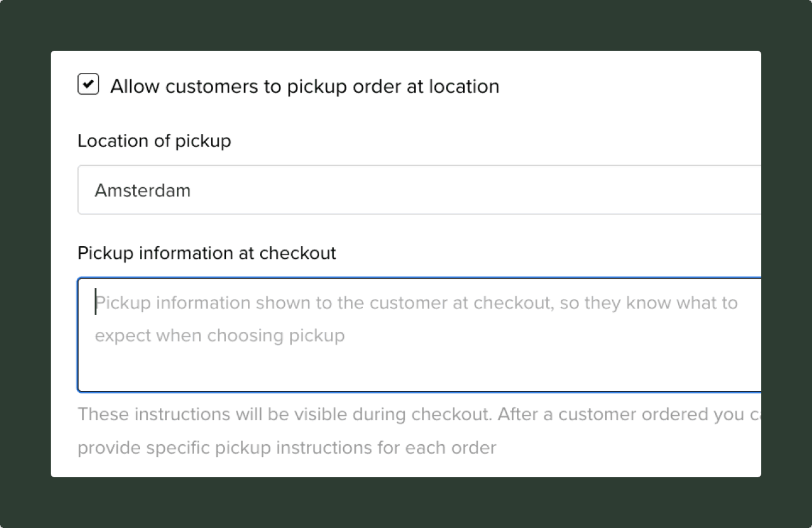Click the word "Amsterdam" in location box
Screen dimensions: 812x528
coord(143,190)
